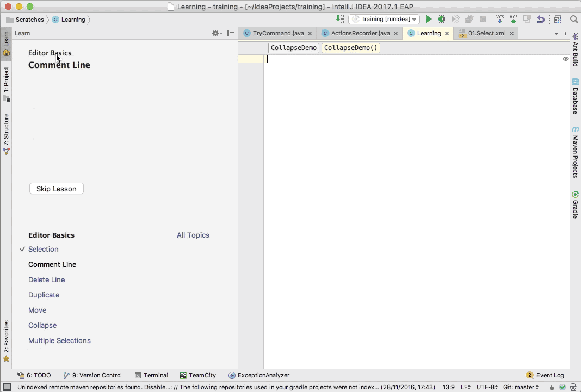Close the TryCommand.java tab

pos(310,33)
